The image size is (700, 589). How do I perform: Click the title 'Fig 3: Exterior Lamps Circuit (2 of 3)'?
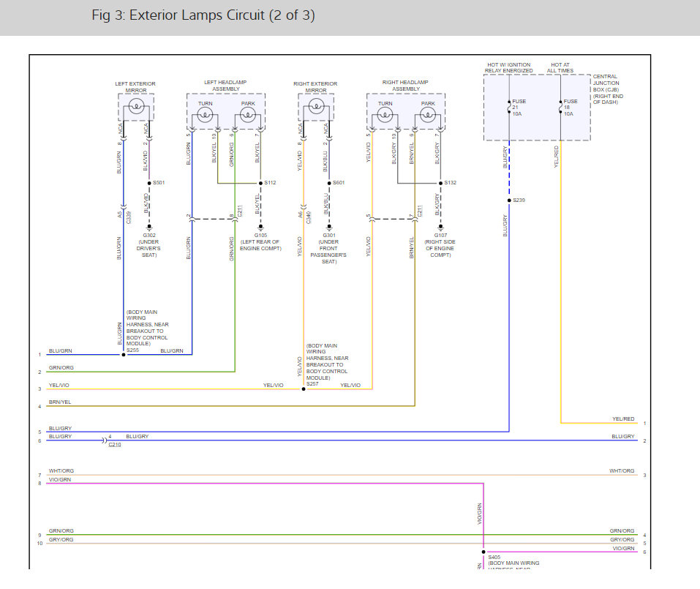pos(203,15)
